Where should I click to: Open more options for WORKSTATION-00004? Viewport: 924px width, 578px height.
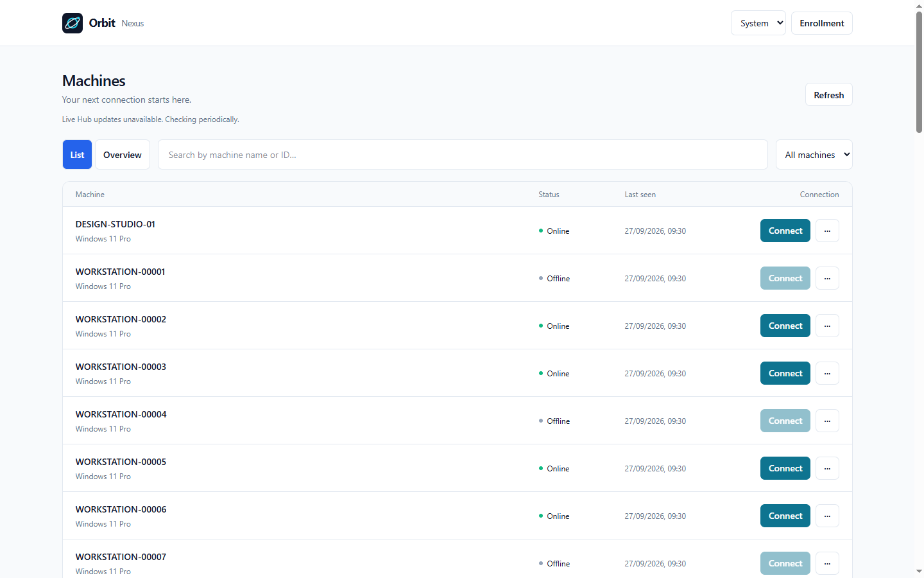coord(827,421)
